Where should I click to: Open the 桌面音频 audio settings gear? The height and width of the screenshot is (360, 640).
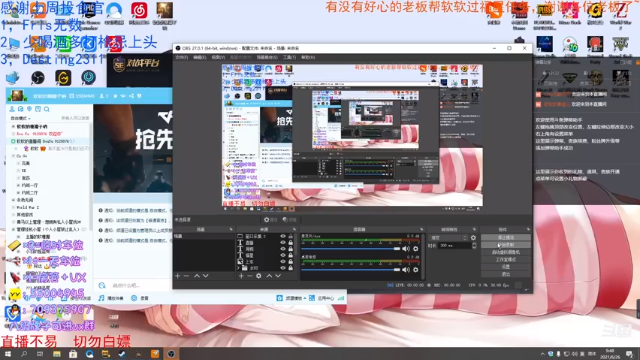pyautogui.click(x=416, y=269)
